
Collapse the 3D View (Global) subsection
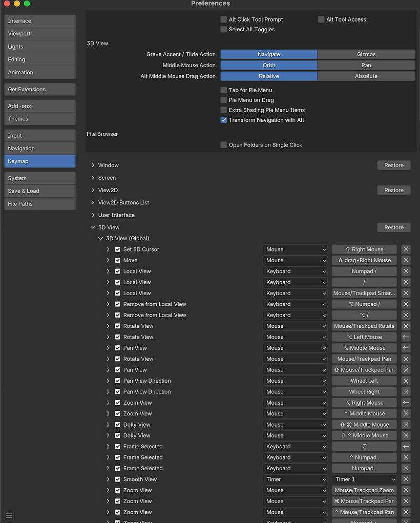pos(100,239)
